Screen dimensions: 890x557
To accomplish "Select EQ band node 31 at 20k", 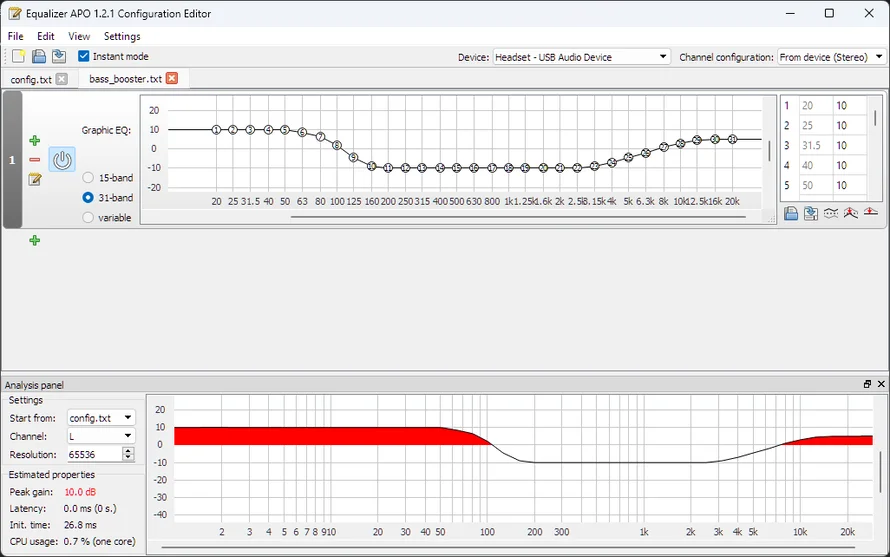I will [732, 139].
